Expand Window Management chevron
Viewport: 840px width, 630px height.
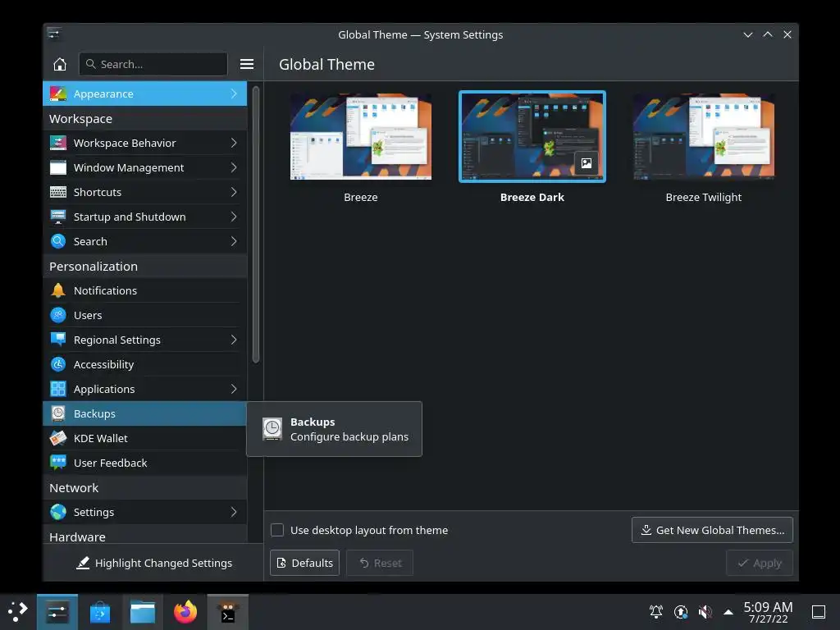[234, 167]
